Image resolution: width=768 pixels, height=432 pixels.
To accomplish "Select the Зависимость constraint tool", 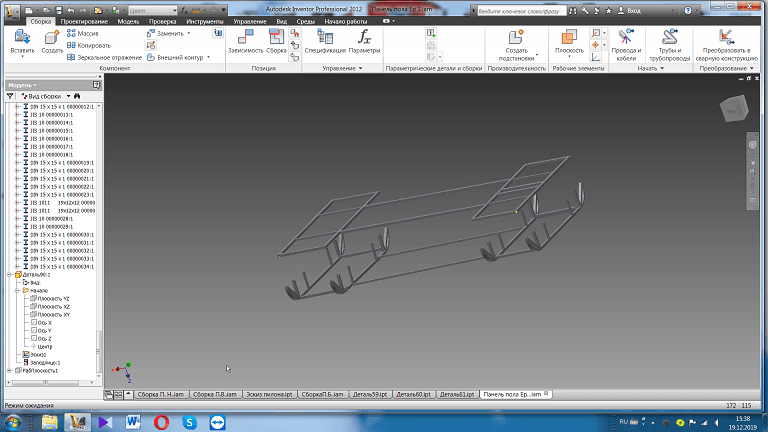I will [245, 38].
